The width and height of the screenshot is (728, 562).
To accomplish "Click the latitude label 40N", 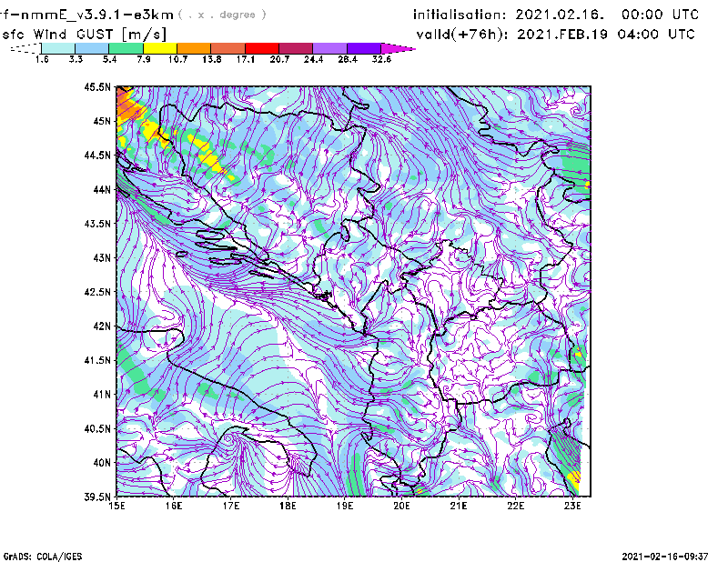I will 102,463.
